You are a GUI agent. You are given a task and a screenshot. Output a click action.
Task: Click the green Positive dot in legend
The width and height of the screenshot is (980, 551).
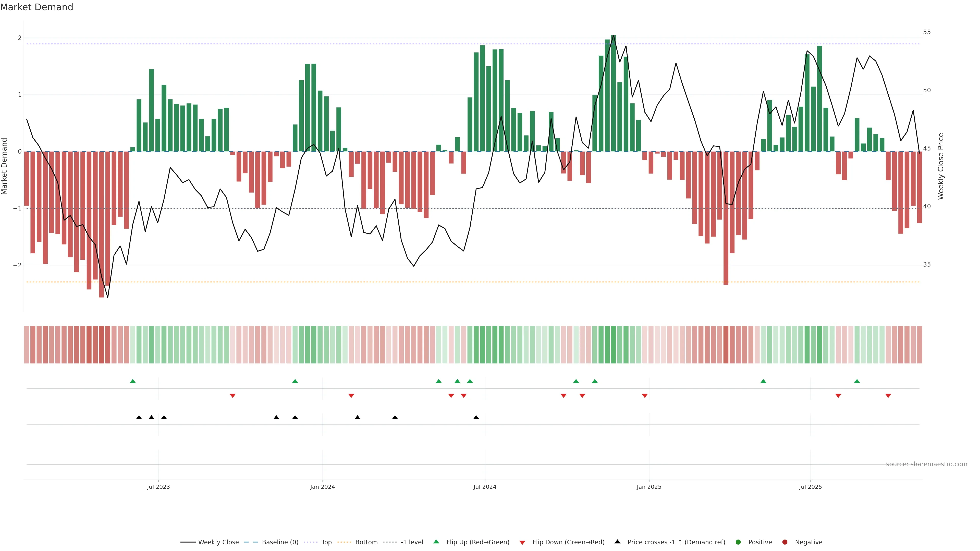click(x=738, y=542)
